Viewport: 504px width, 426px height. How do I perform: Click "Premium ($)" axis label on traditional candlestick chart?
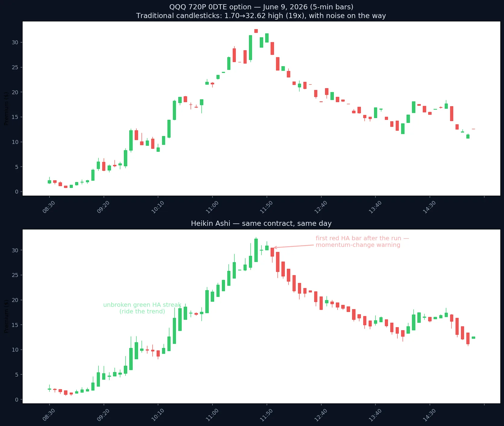coord(6,109)
